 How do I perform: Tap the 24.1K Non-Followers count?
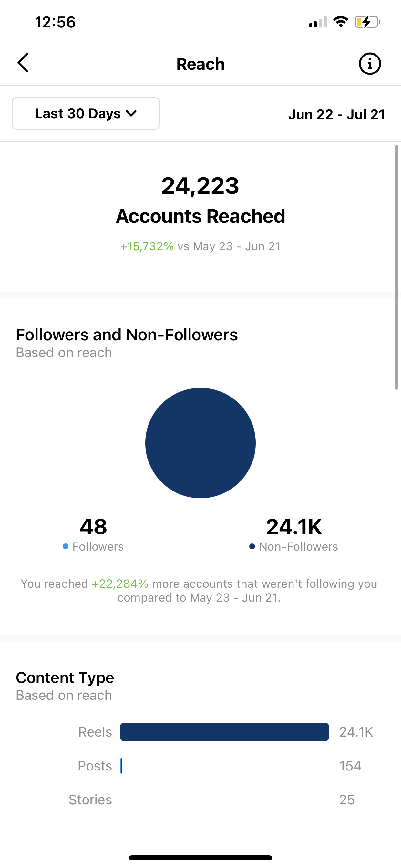(x=294, y=527)
